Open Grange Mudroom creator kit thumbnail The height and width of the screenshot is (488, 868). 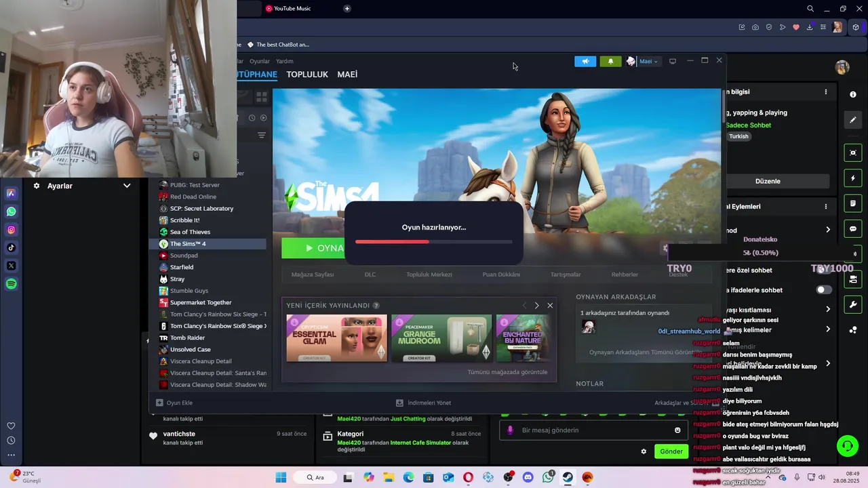click(441, 338)
